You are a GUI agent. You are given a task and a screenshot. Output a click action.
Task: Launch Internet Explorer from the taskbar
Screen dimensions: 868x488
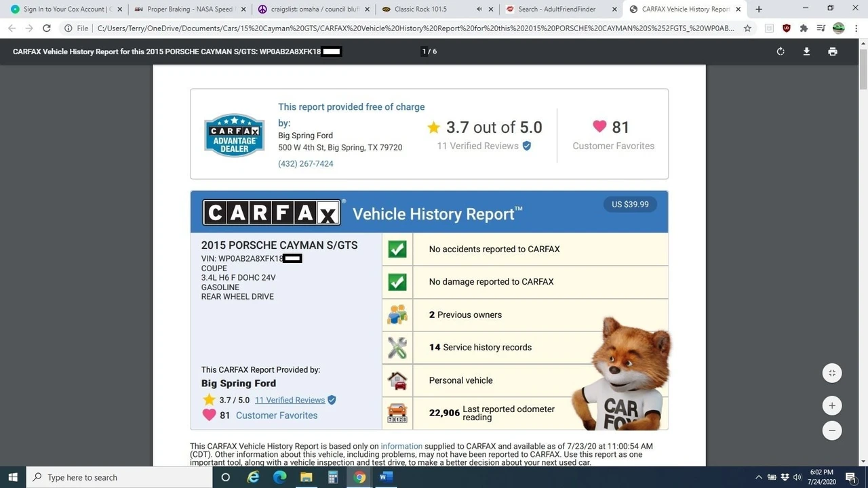point(253,477)
